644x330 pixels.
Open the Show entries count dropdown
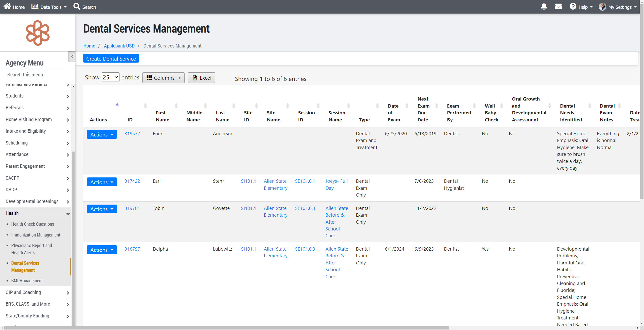(110, 77)
